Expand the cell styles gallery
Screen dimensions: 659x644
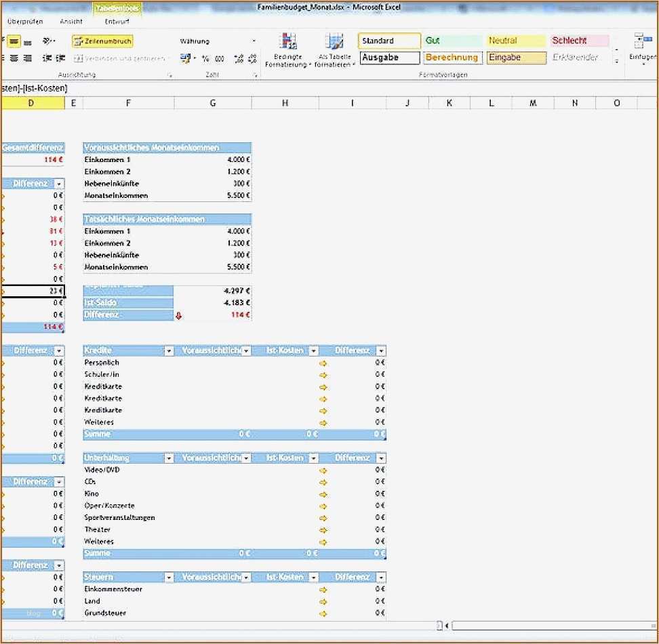coord(616,61)
